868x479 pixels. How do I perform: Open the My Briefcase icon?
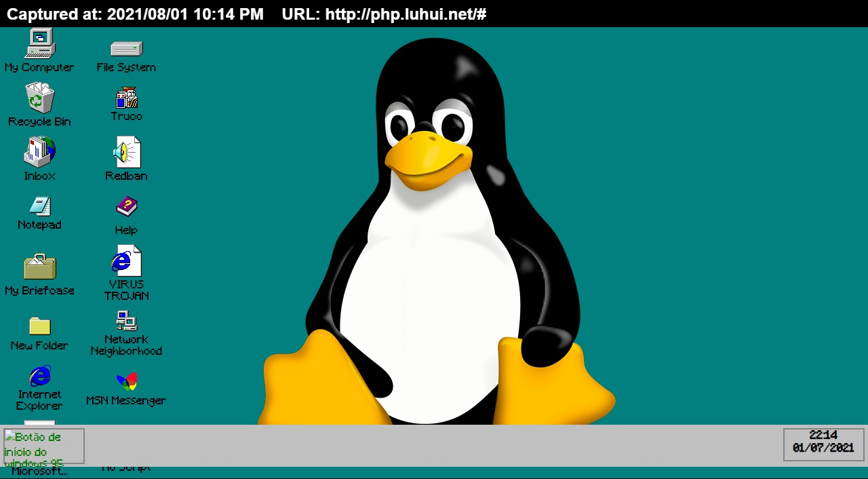[39, 267]
